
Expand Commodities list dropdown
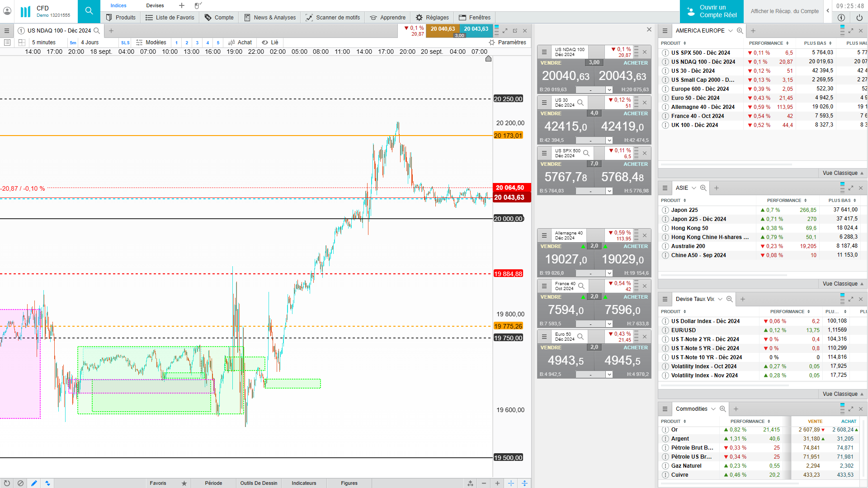tap(713, 409)
